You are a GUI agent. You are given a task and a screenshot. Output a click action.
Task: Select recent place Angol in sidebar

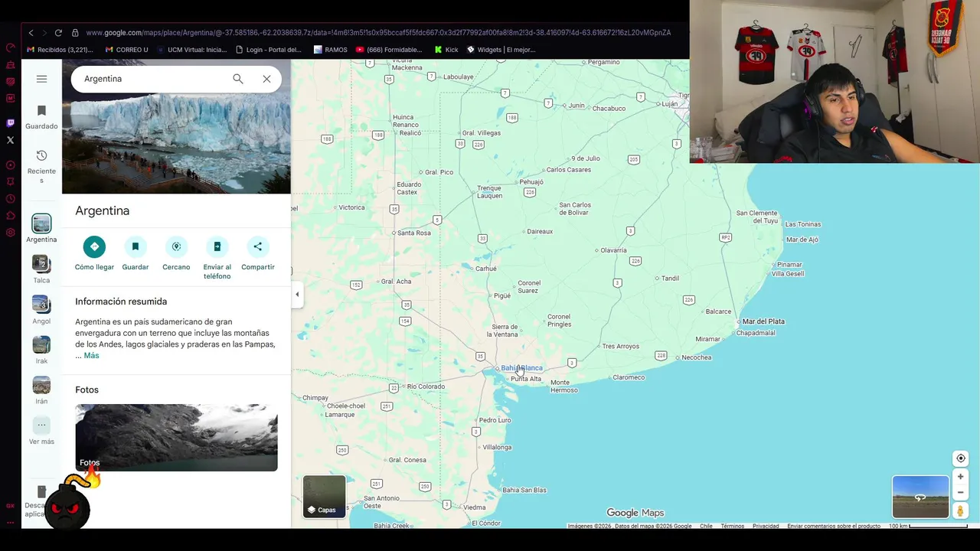(41, 310)
